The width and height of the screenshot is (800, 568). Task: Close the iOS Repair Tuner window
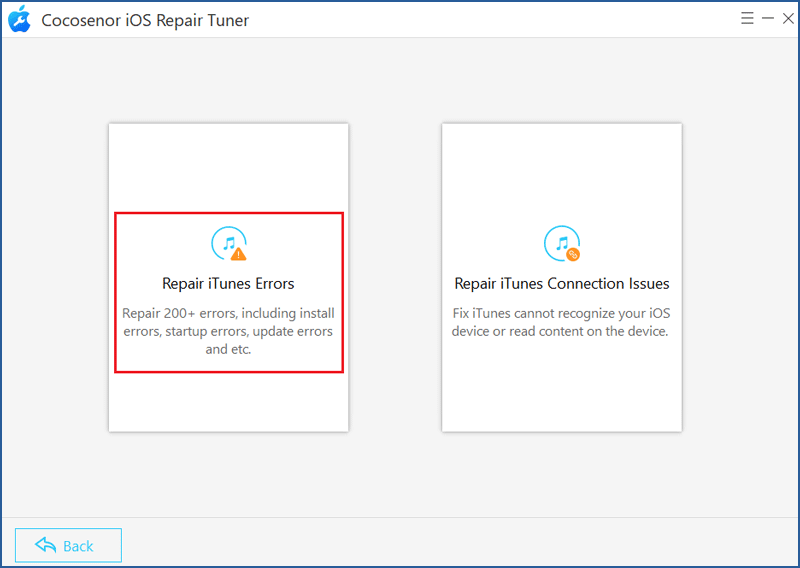pos(788,19)
